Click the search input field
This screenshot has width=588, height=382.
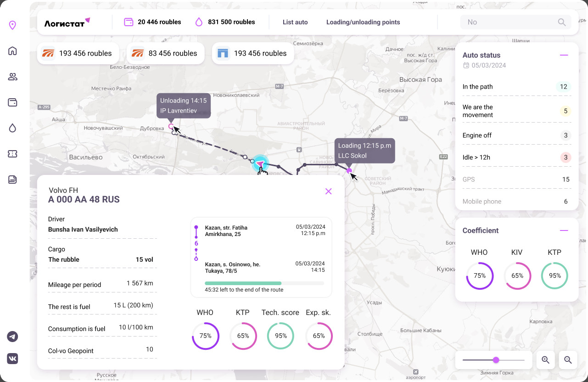[515, 22]
